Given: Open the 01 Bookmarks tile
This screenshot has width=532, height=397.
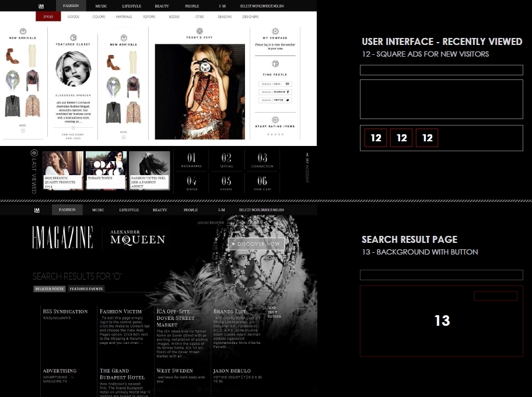Looking at the screenshot, I should [x=192, y=160].
